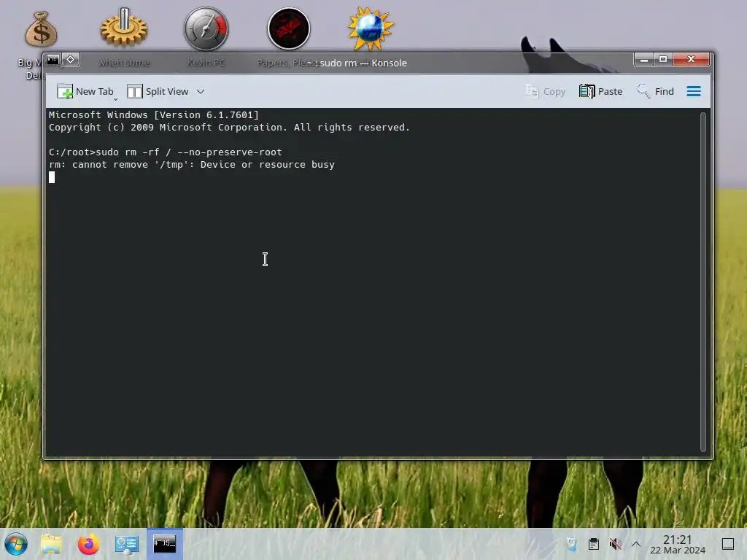Click the Copy toolbar button
The image size is (747, 560).
546,91
